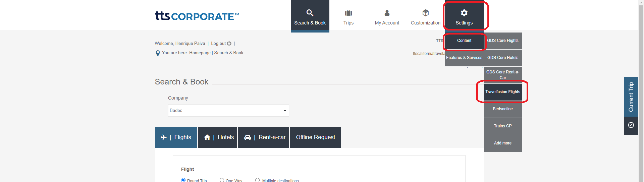644x182 pixels.
Task: Click the location pin icon
Action: (x=158, y=53)
